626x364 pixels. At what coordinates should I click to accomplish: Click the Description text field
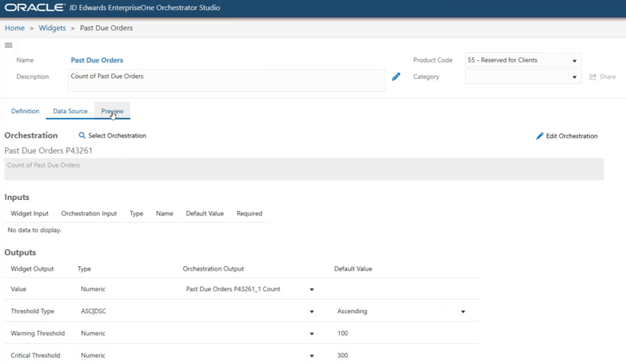click(x=227, y=80)
